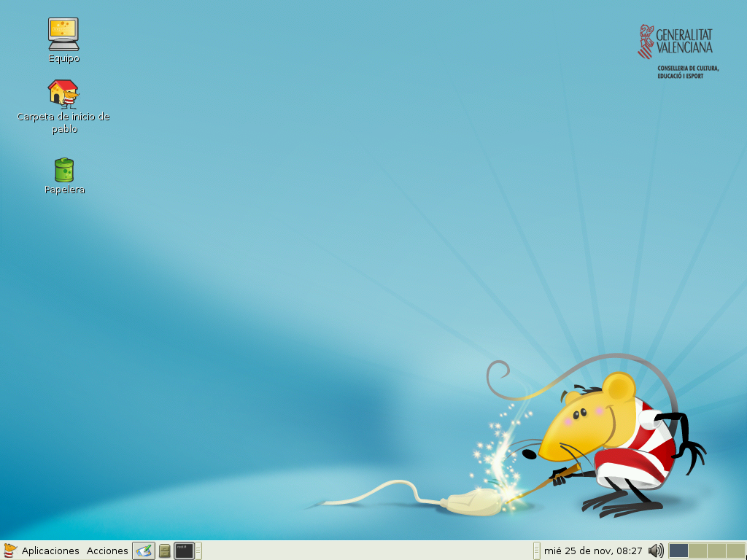
Task: Switch to the first workspace
Action: tap(678, 551)
